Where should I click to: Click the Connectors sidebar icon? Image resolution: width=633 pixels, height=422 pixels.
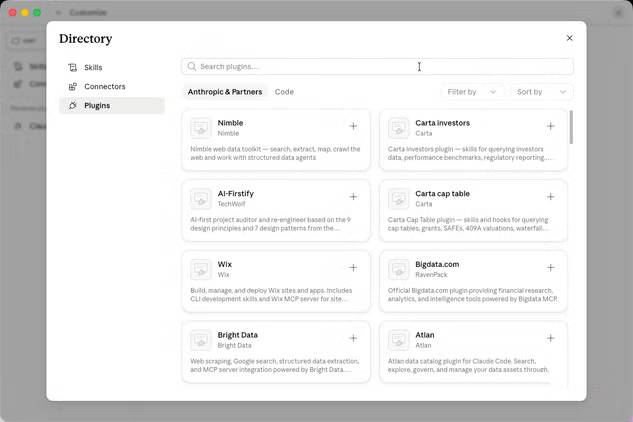pos(73,86)
